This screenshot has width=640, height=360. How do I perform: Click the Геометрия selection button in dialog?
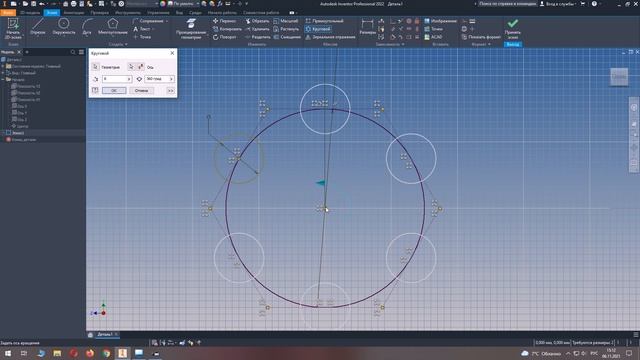point(95,67)
